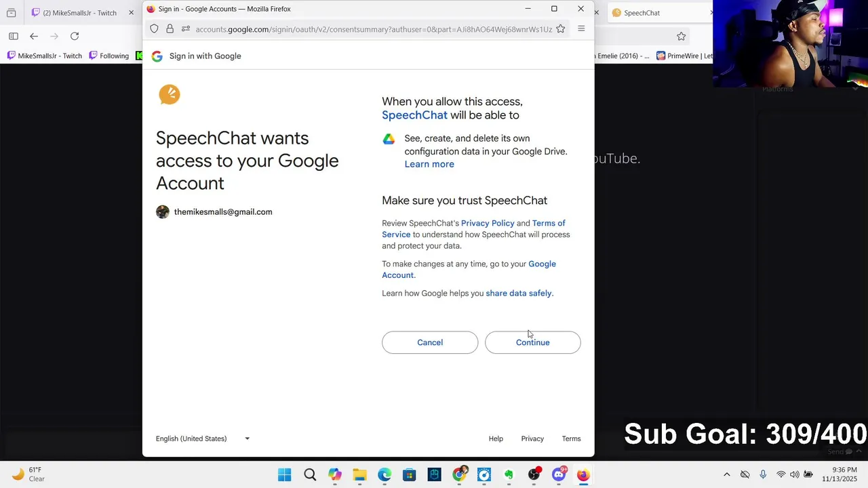
Task: Open Google Chrome from taskbar
Action: 459,475
